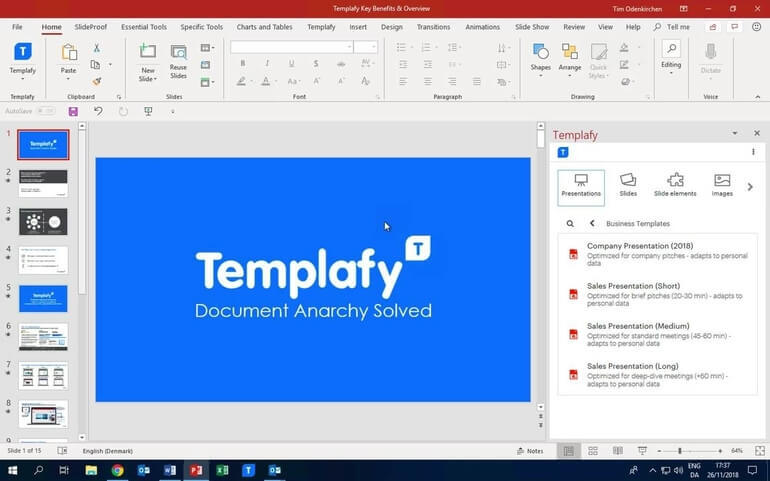The height and width of the screenshot is (481, 770).
Task: Open Windows Start menu
Action: (12, 470)
